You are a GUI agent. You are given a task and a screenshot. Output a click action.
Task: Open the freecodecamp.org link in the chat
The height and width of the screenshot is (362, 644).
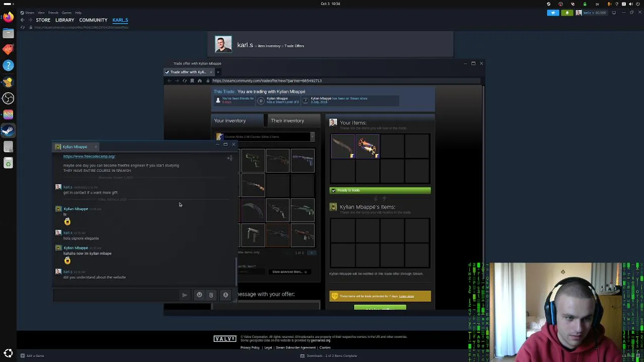[x=89, y=156]
